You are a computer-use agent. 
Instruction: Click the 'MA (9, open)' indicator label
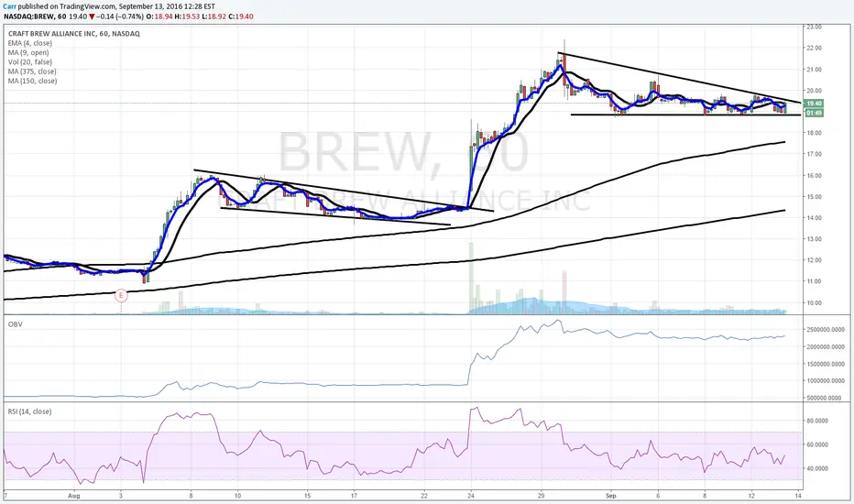(x=28, y=52)
